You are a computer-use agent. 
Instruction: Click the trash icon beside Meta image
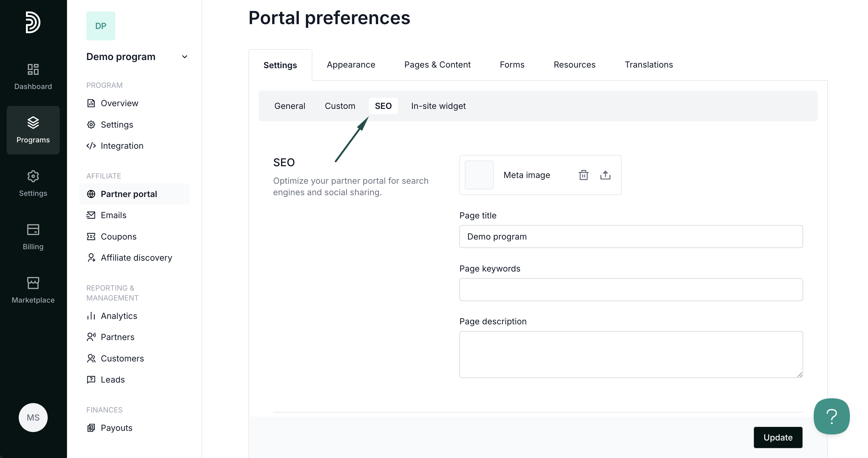click(583, 175)
